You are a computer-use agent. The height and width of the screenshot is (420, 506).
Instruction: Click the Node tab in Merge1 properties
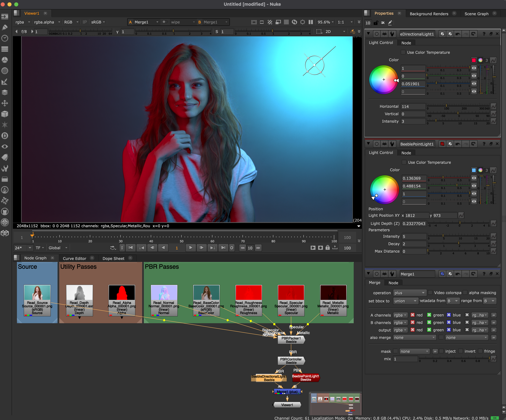point(393,283)
